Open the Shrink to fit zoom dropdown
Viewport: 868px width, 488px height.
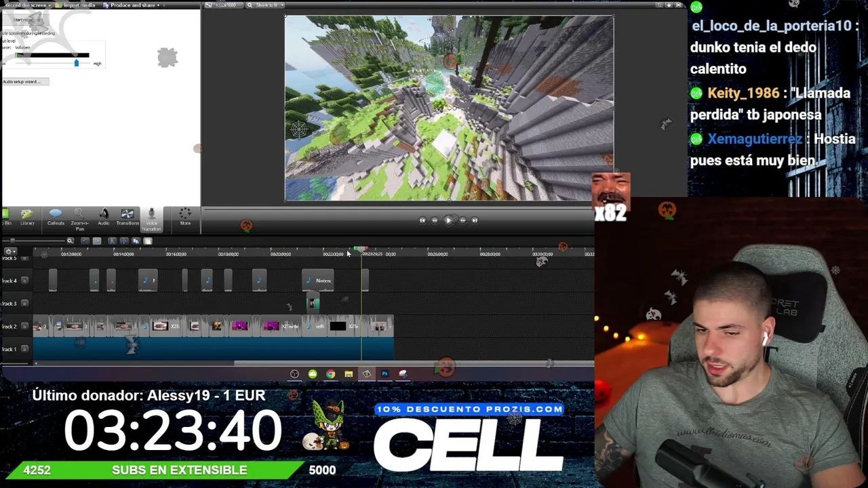click(x=267, y=5)
